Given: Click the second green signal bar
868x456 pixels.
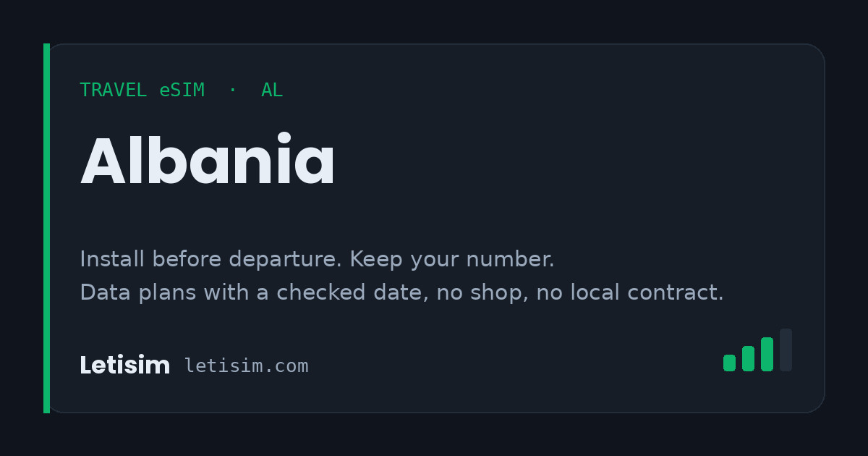Looking at the screenshot, I should coord(748,358).
